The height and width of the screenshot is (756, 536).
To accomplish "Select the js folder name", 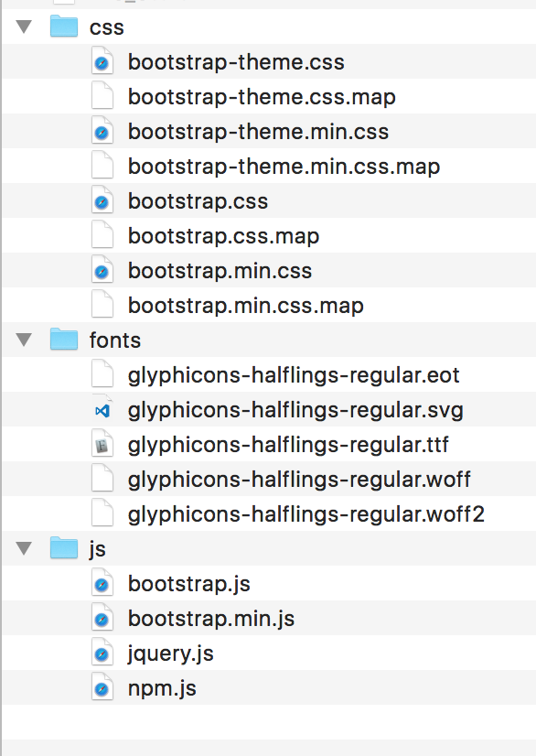I will (x=97, y=549).
